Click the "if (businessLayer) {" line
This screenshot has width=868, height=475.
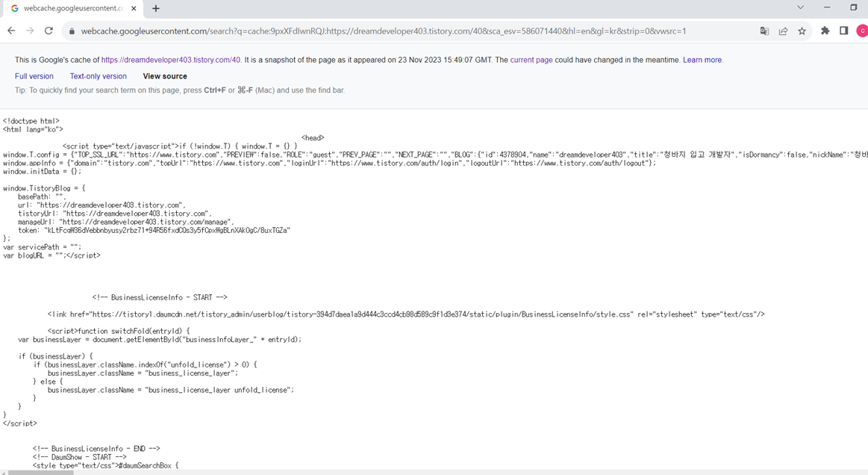pyautogui.click(x=56, y=356)
